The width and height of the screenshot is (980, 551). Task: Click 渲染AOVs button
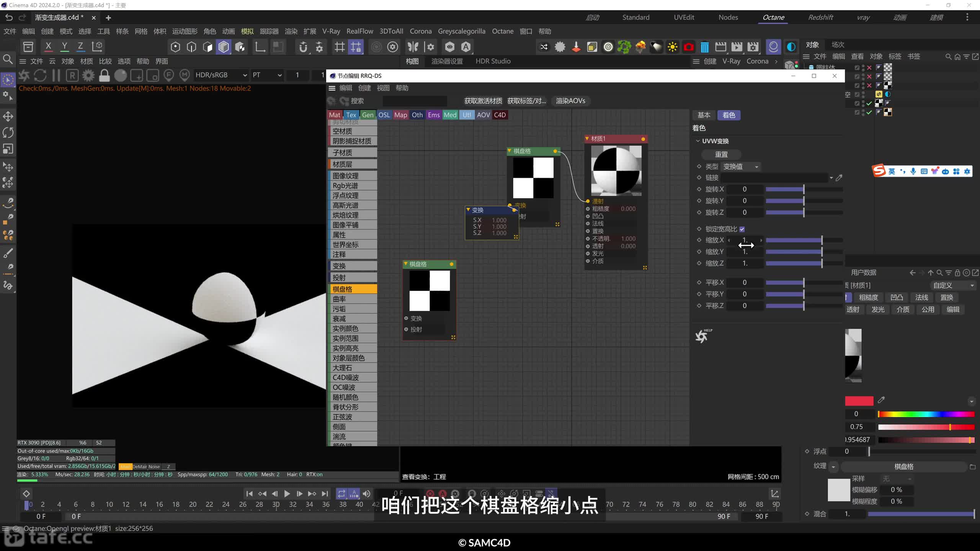(570, 101)
